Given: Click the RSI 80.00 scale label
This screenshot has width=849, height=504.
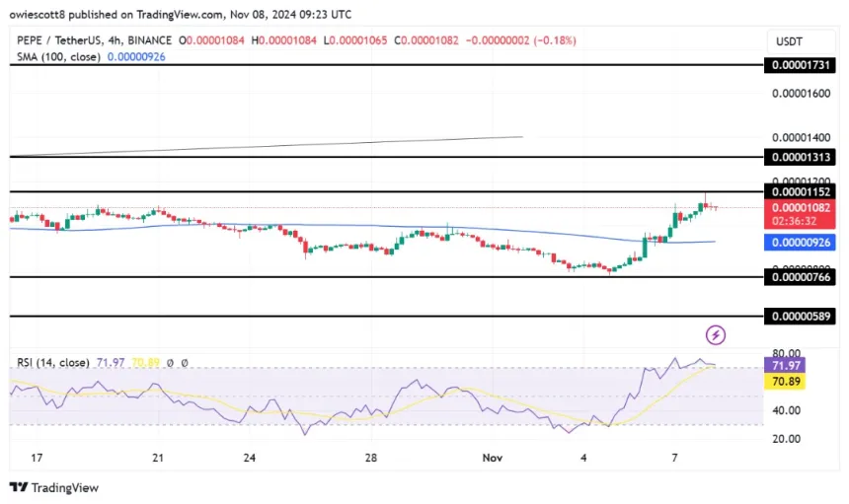Looking at the screenshot, I should tap(786, 353).
